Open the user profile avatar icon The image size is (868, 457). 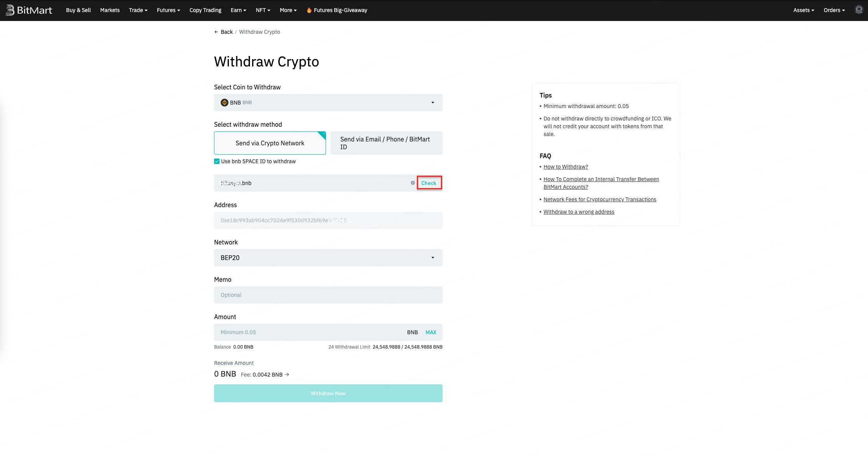tap(859, 10)
